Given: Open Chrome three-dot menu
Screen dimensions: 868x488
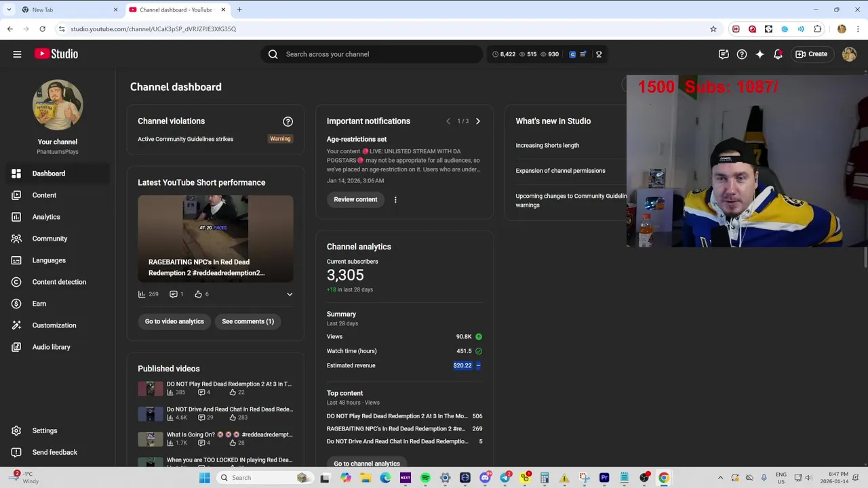Looking at the screenshot, I should tap(858, 29).
